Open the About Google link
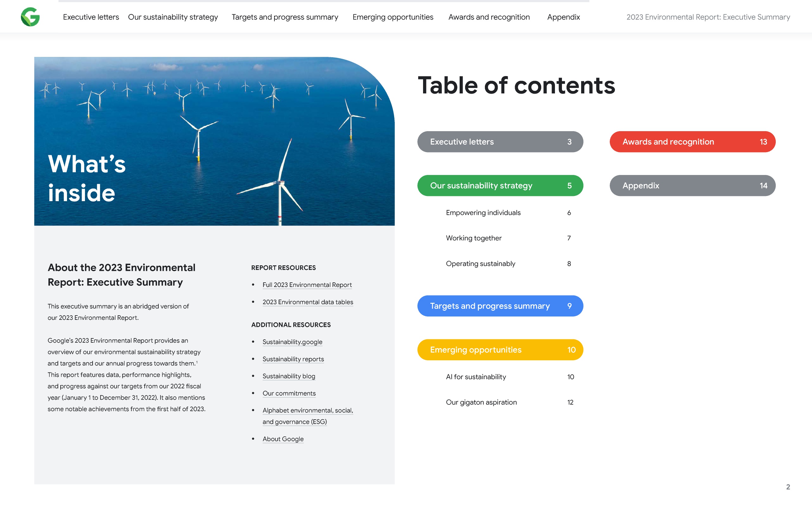 tap(283, 439)
